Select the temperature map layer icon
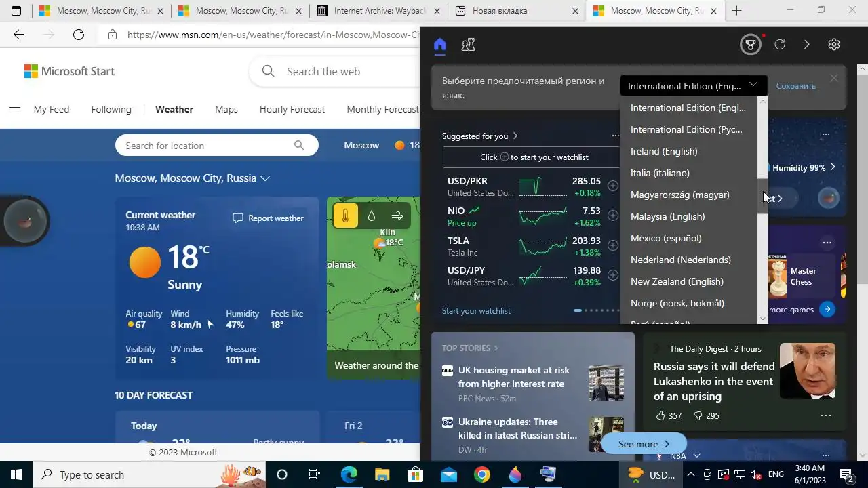This screenshot has height=488, width=868. pyautogui.click(x=345, y=216)
